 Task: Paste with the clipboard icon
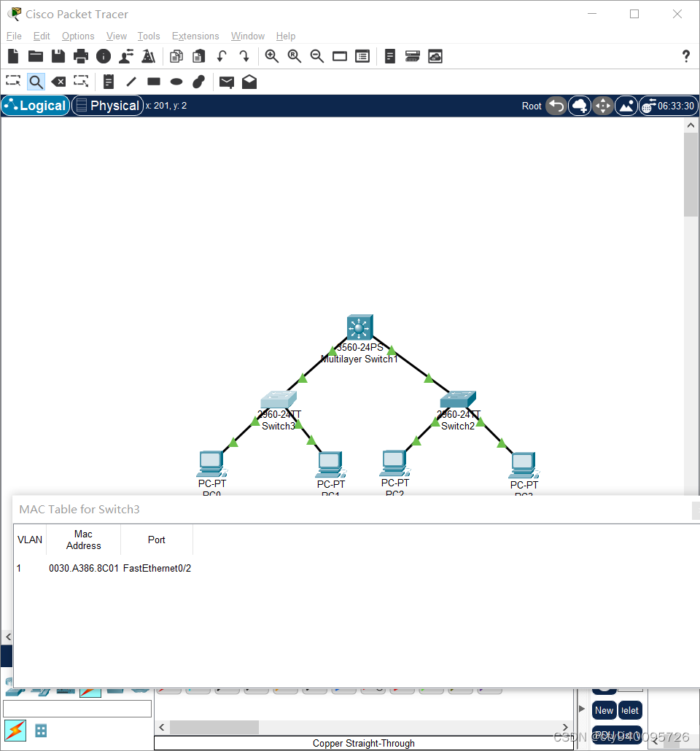(199, 57)
